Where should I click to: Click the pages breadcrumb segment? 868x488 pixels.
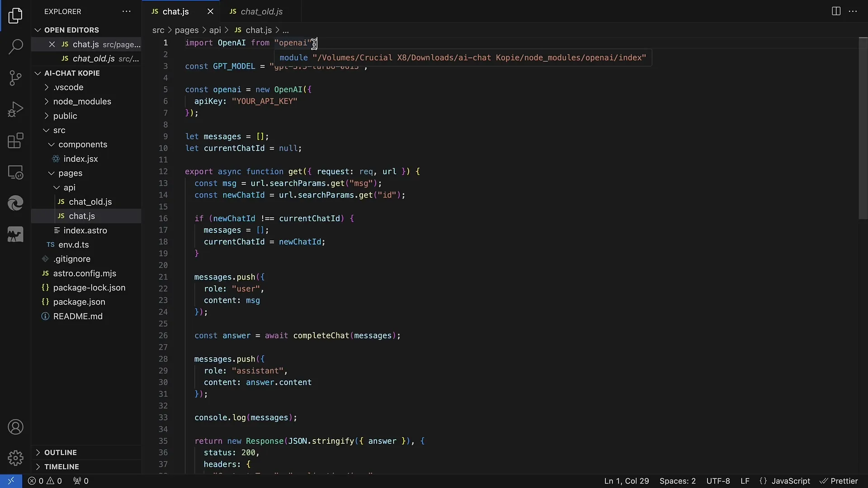click(187, 30)
